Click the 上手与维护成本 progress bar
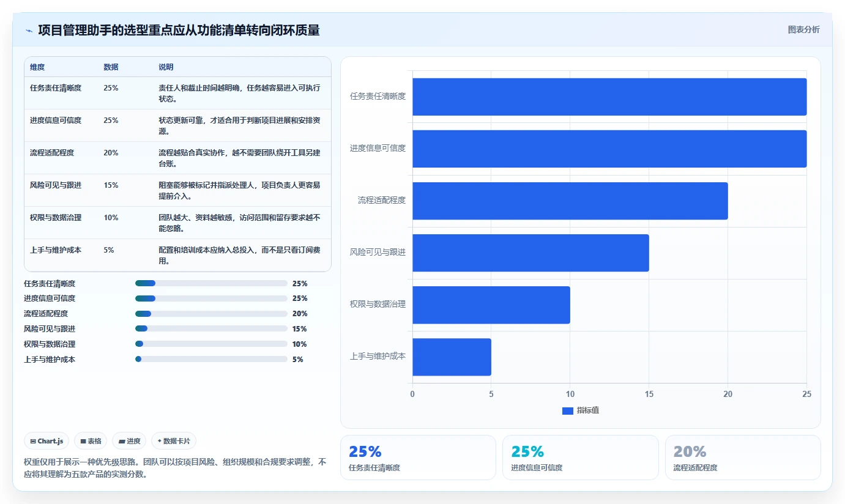The image size is (845, 504). 211,360
